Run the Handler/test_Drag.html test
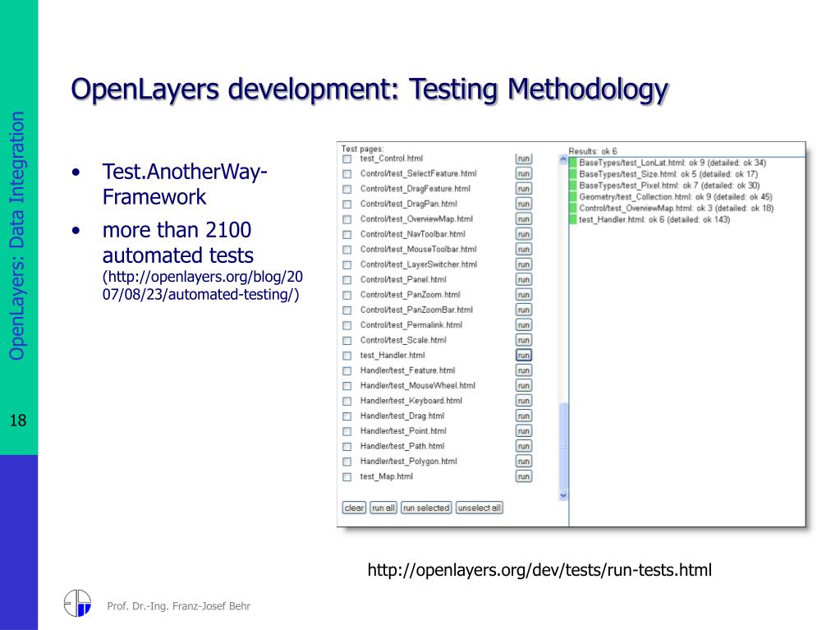 [523, 416]
